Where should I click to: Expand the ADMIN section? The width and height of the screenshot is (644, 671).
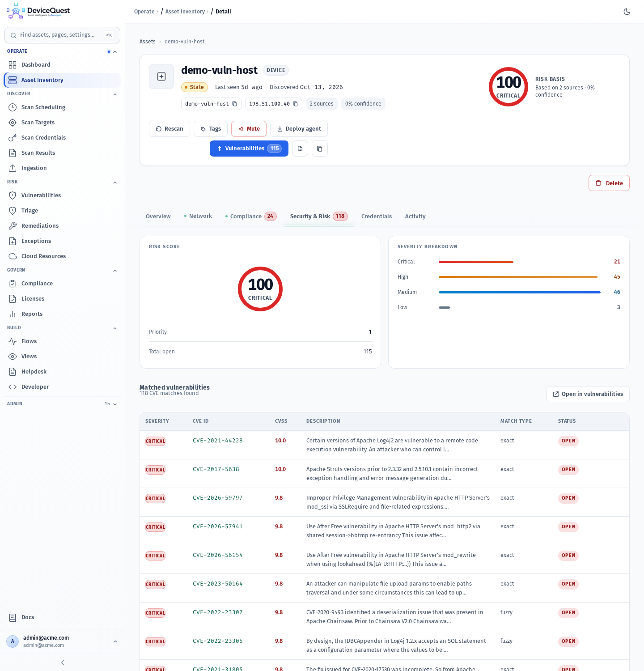pyautogui.click(x=115, y=404)
